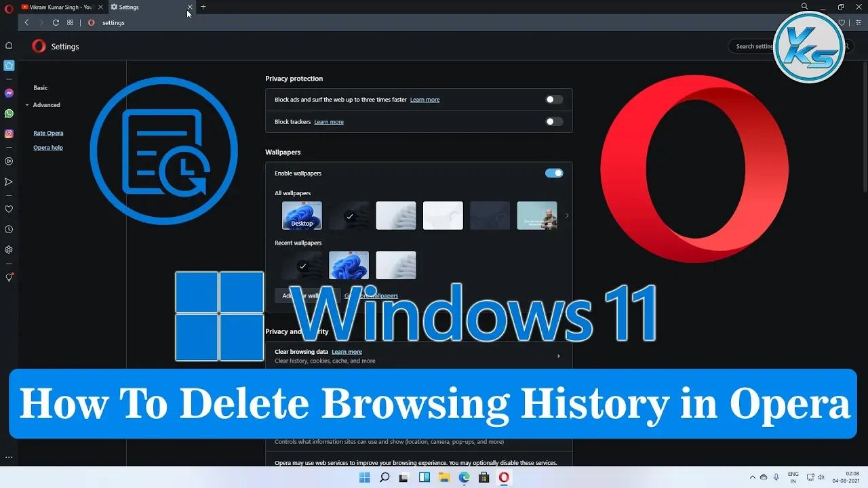Open the Messenger sidebar icon
This screenshot has height=488, width=868.
click(x=9, y=93)
